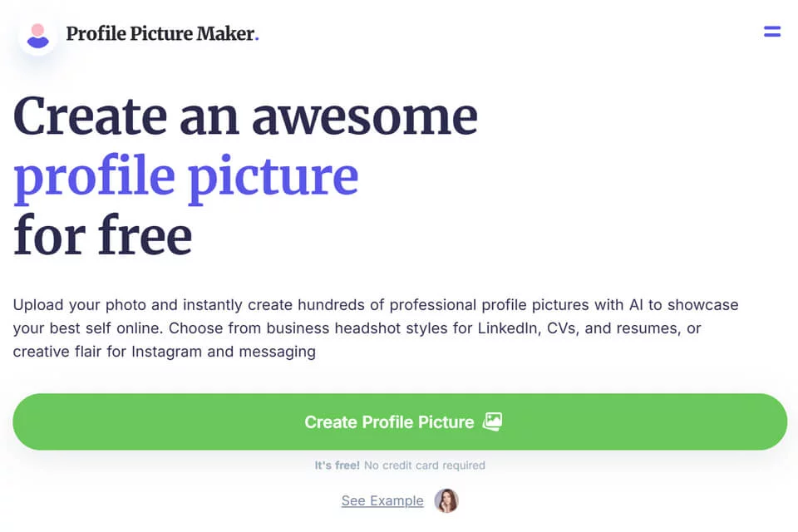Click the 'Create an awesome' headline line

245,116
